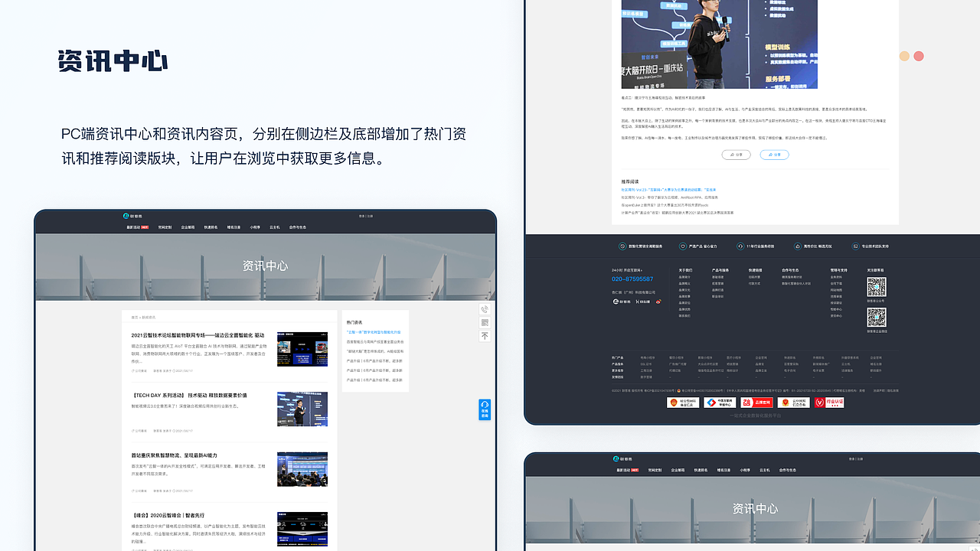Screen dimensions: 980x551
Task: Click the thumbnail of the 2021云智技术论坛 article
Action: pos(302,349)
